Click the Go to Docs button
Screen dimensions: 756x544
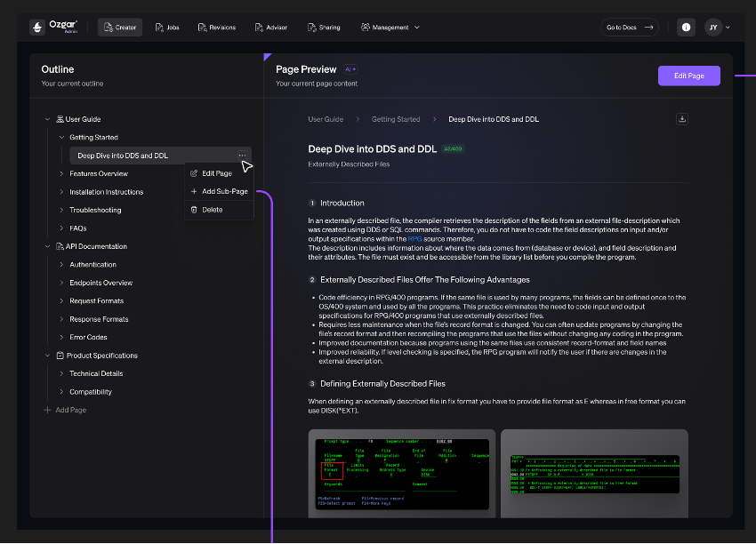coord(629,28)
